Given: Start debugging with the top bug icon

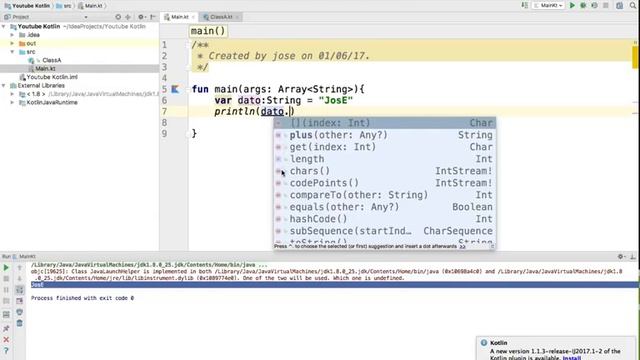Looking at the screenshot, I should tap(583, 5).
